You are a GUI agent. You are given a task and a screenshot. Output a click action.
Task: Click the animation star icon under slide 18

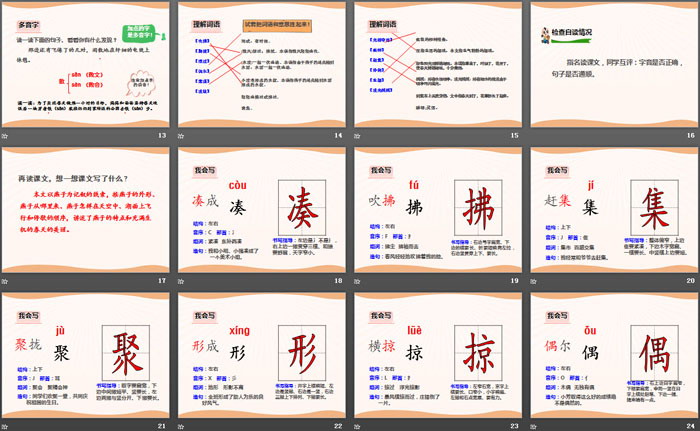pyautogui.click(x=181, y=281)
